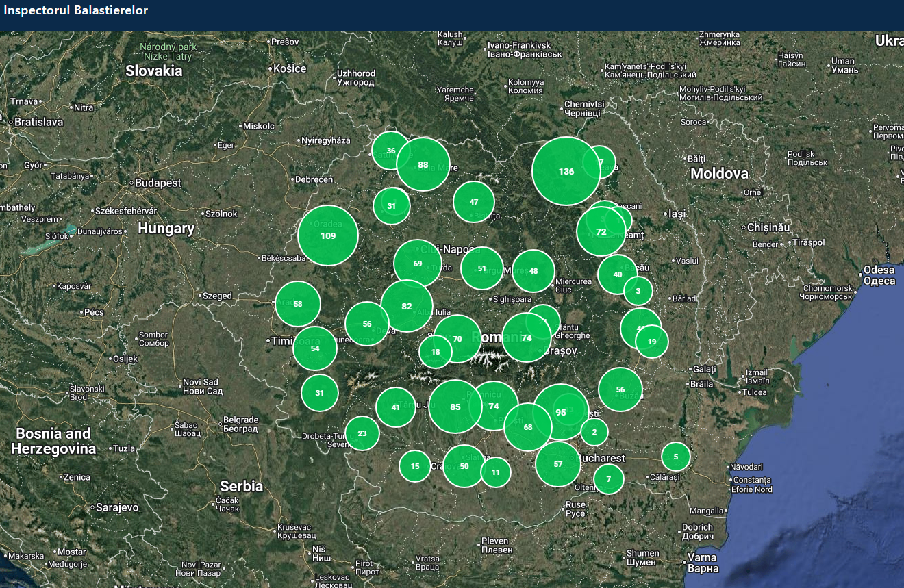
Task: Open the 74 cluster near Brașov
Action: pyautogui.click(x=527, y=337)
